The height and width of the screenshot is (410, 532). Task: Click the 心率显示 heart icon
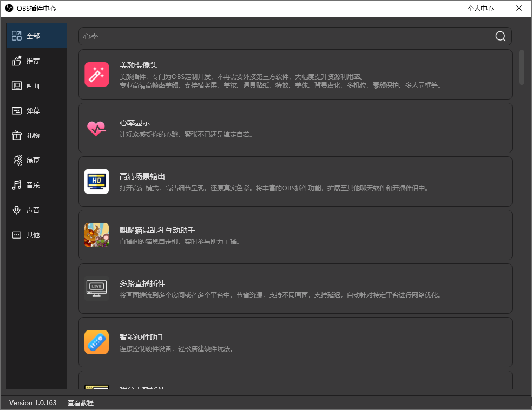[x=96, y=128]
